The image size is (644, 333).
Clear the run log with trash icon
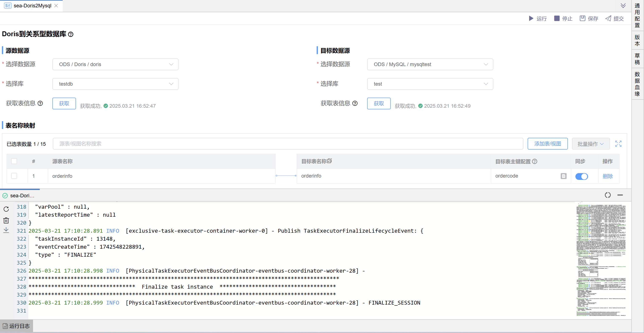pos(6,220)
